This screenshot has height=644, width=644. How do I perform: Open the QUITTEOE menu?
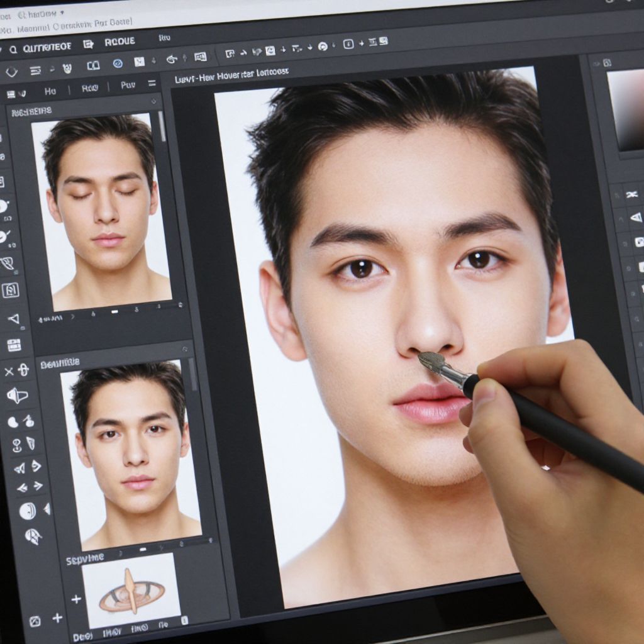(47, 47)
